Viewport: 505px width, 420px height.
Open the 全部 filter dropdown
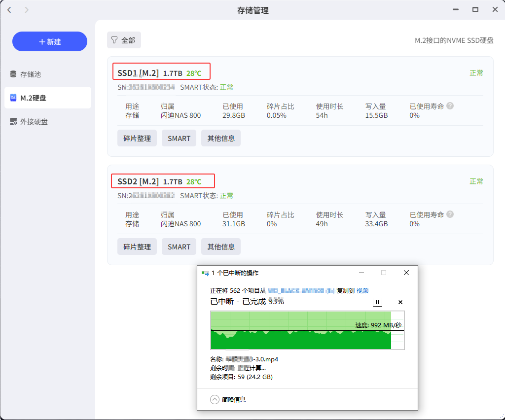point(124,40)
